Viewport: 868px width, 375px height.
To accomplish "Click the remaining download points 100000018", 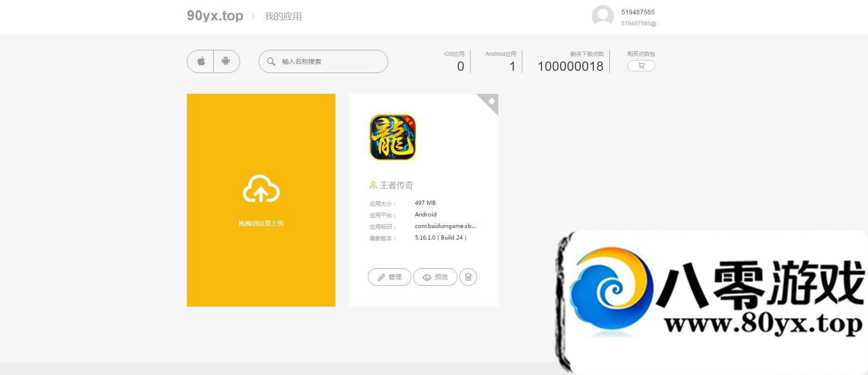I will click(570, 67).
